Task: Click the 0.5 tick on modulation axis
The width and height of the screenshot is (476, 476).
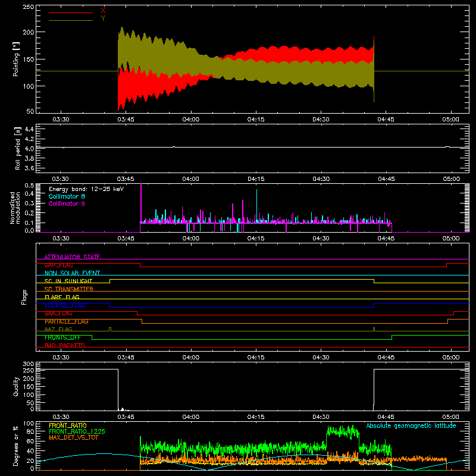Action: coord(29,185)
